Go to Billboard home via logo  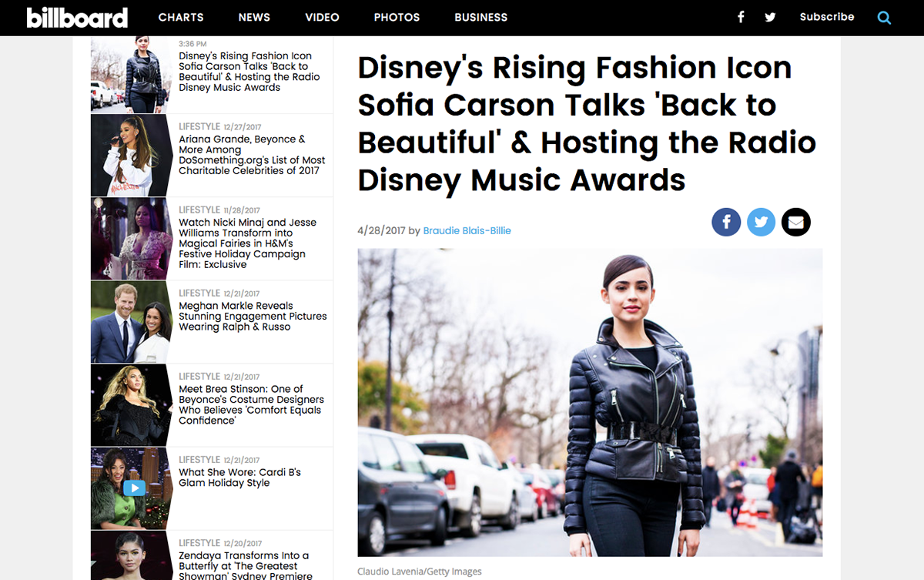click(x=77, y=17)
